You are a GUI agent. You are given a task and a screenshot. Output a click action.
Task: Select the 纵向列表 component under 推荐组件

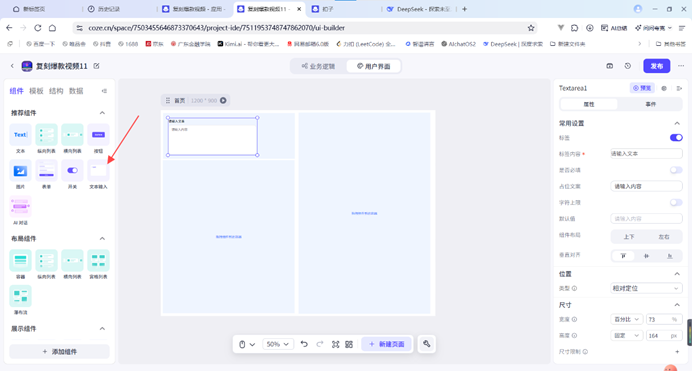coord(46,135)
